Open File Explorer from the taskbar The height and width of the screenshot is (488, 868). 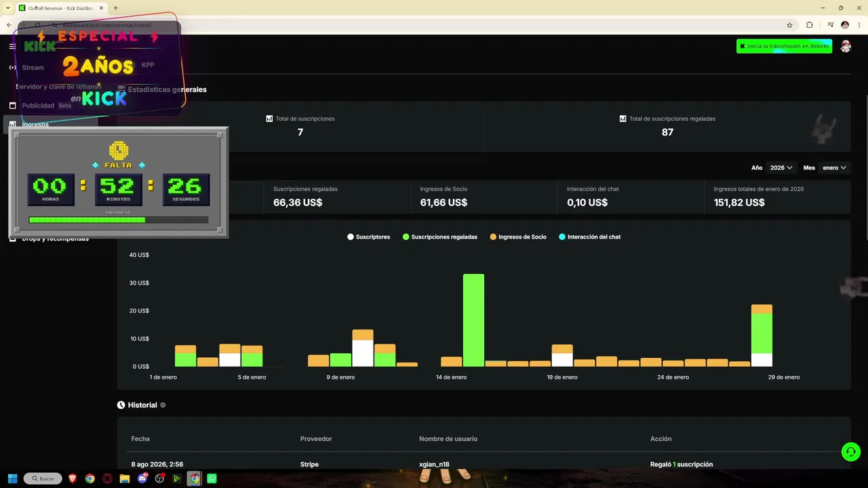pos(125,479)
